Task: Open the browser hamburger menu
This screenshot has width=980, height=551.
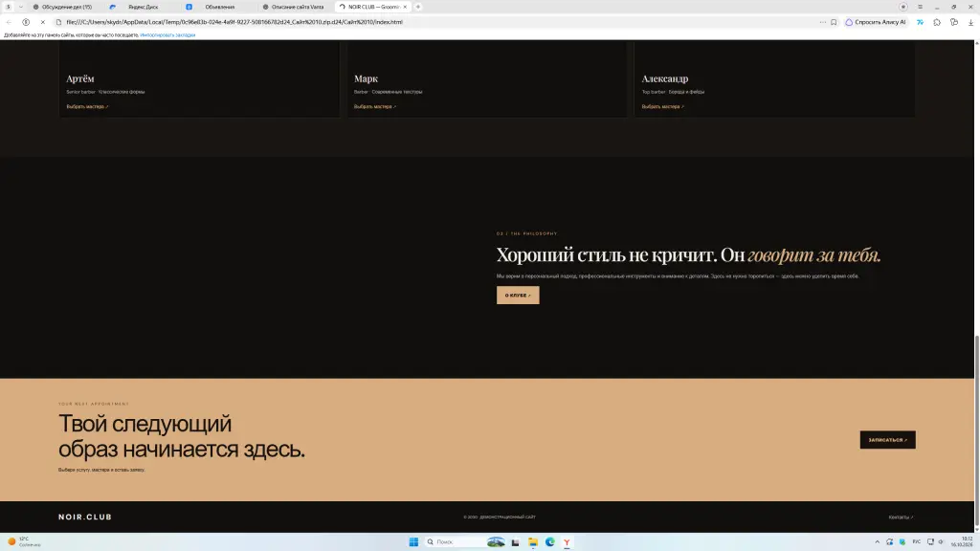Action: tap(920, 7)
